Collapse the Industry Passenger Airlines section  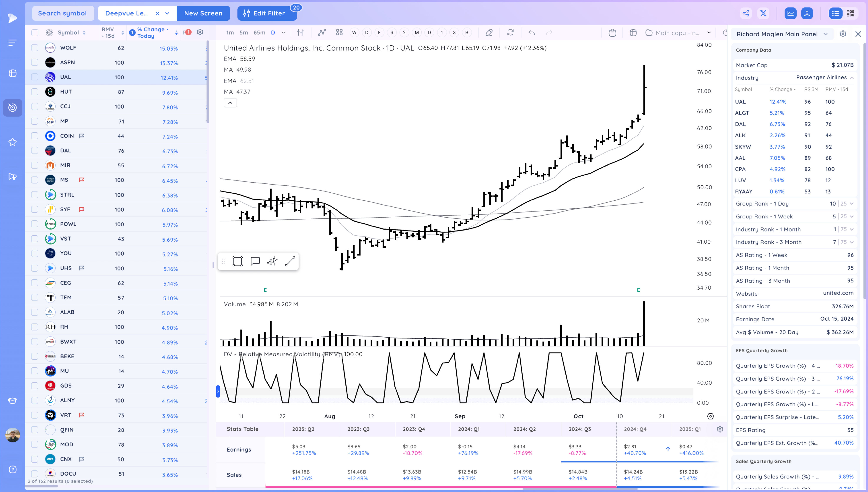click(852, 78)
